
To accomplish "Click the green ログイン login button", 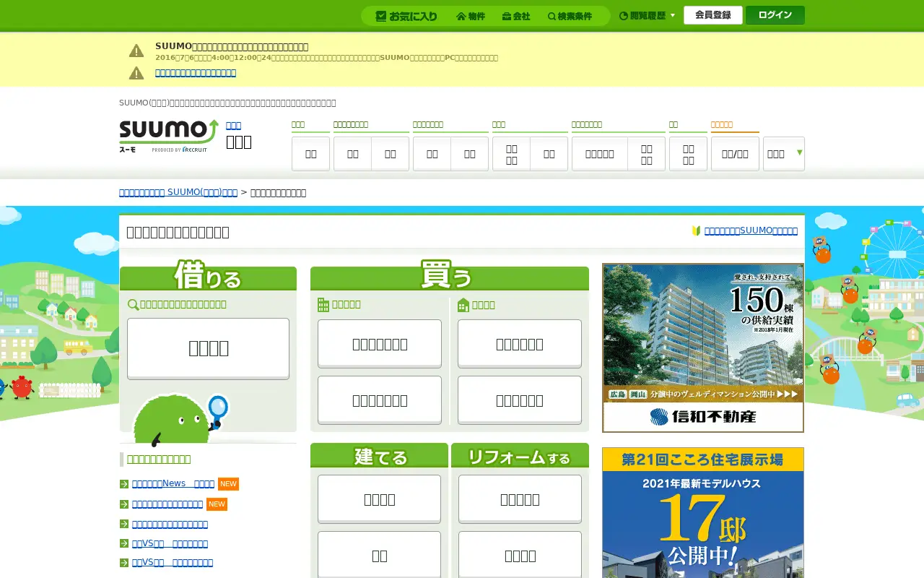I will pyautogui.click(x=775, y=15).
